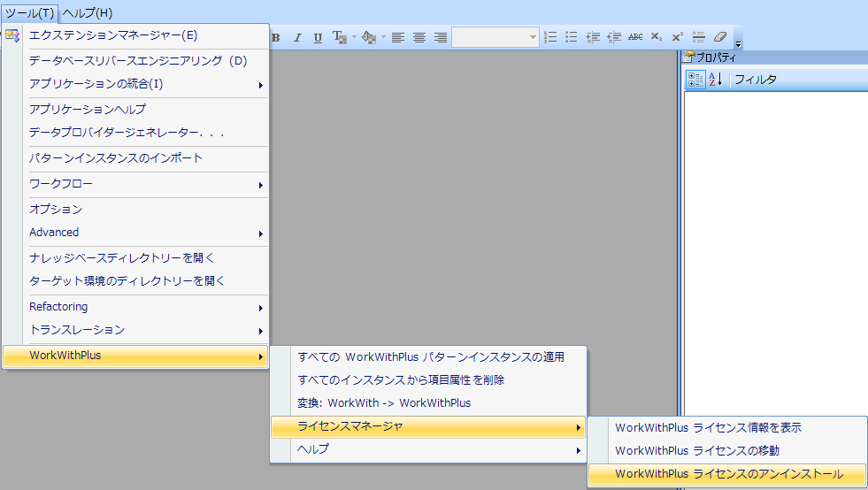Click the align center icon

tap(419, 37)
